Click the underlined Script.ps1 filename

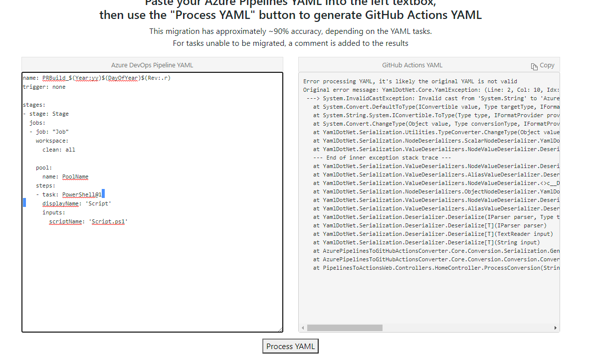108,221
